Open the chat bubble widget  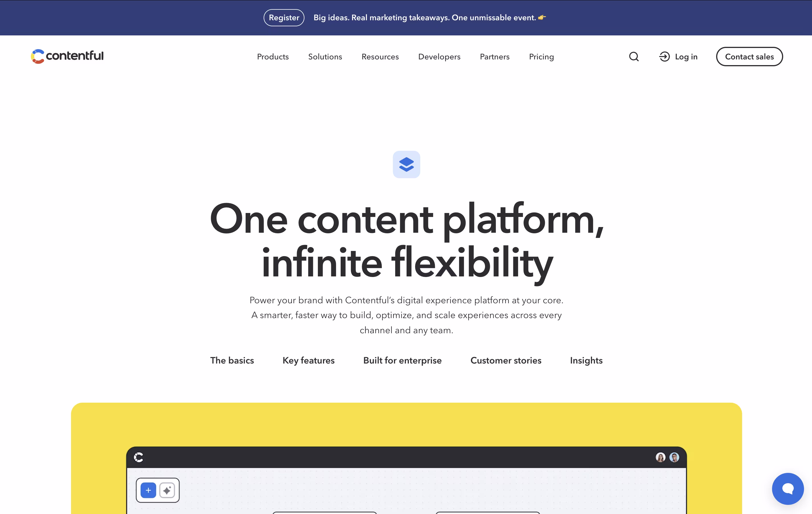pyautogui.click(x=788, y=489)
